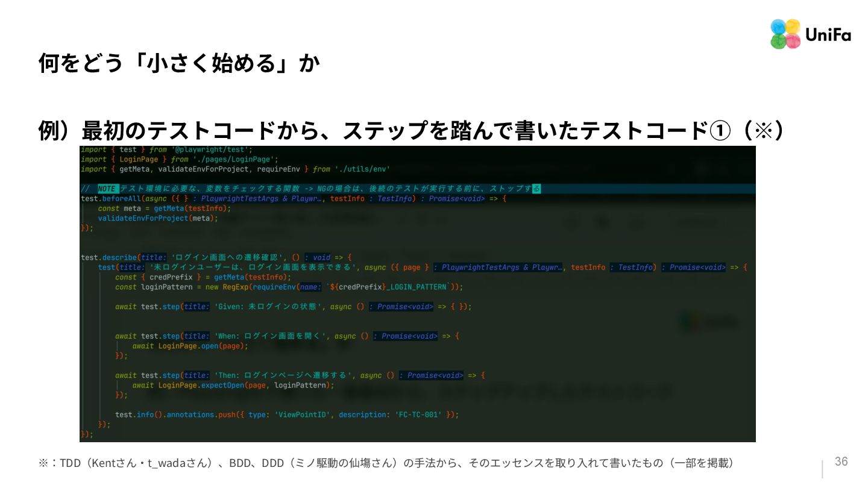
Task: Click the LoginPage.expectOpen call
Action: (201, 385)
